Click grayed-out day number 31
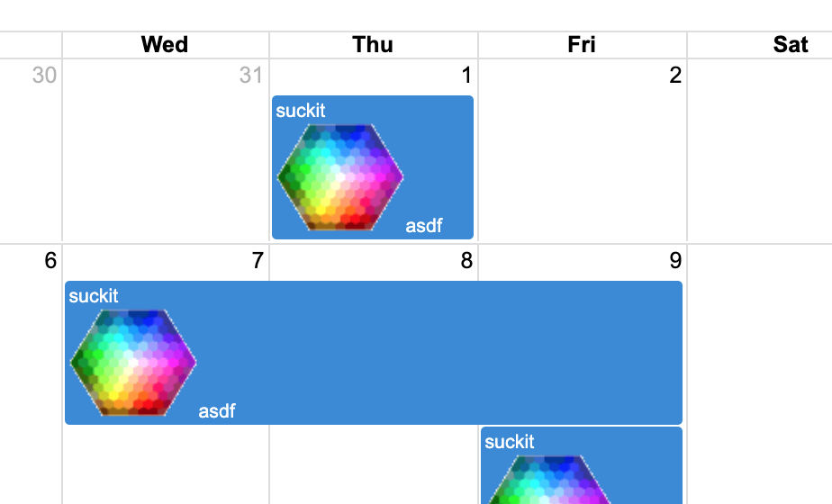Image resolution: width=832 pixels, height=504 pixels. pyautogui.click(x=250, y=76)
